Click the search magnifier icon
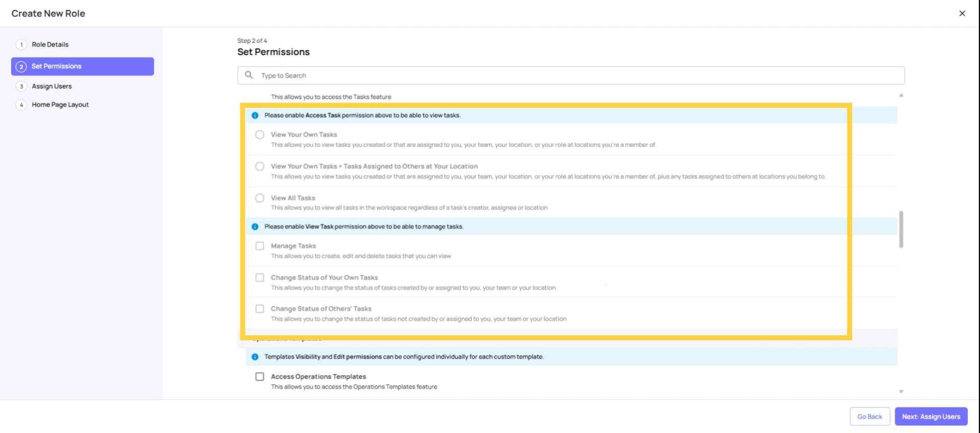Viewport: 980px width, 433px height. pyautogui.click(x=249, y=75)
